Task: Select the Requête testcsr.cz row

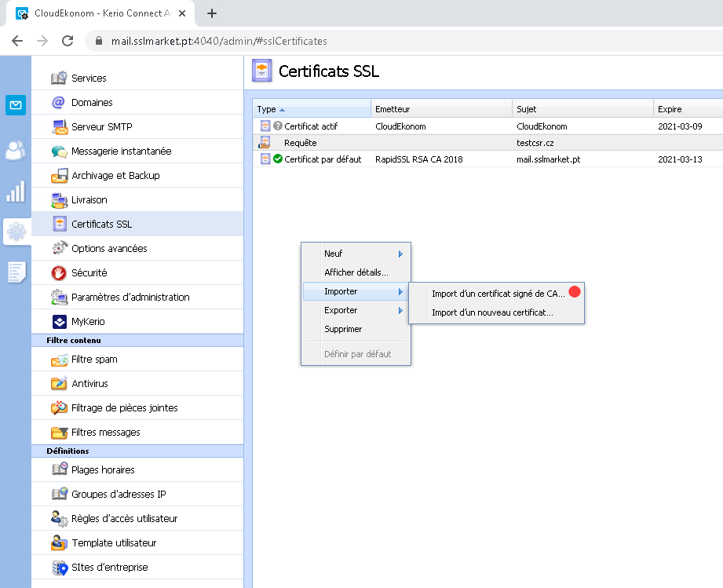Action: 487,143
